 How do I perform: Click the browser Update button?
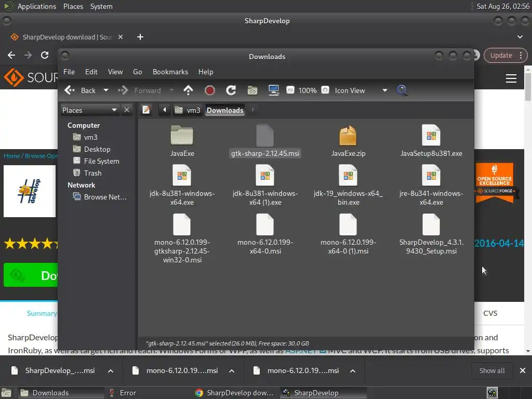[x=506, y=55]
